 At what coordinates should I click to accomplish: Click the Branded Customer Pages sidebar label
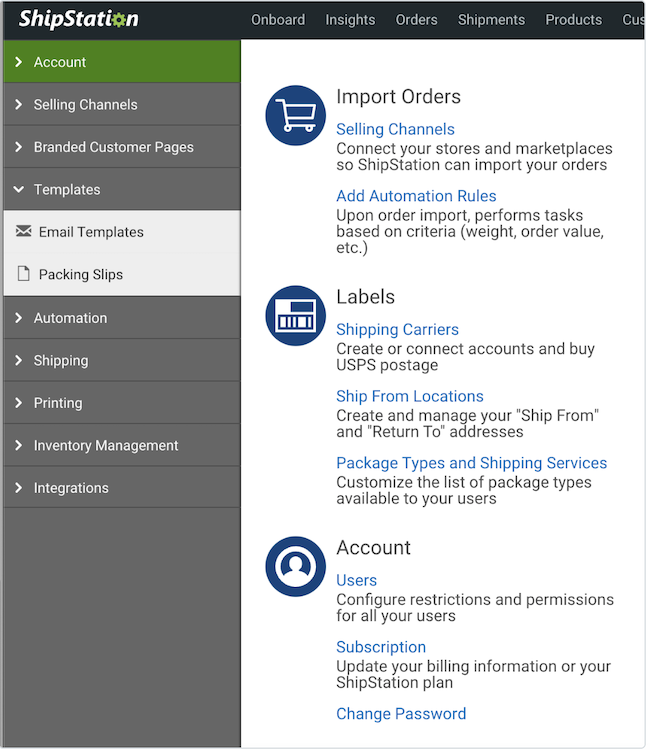[114, 147]
